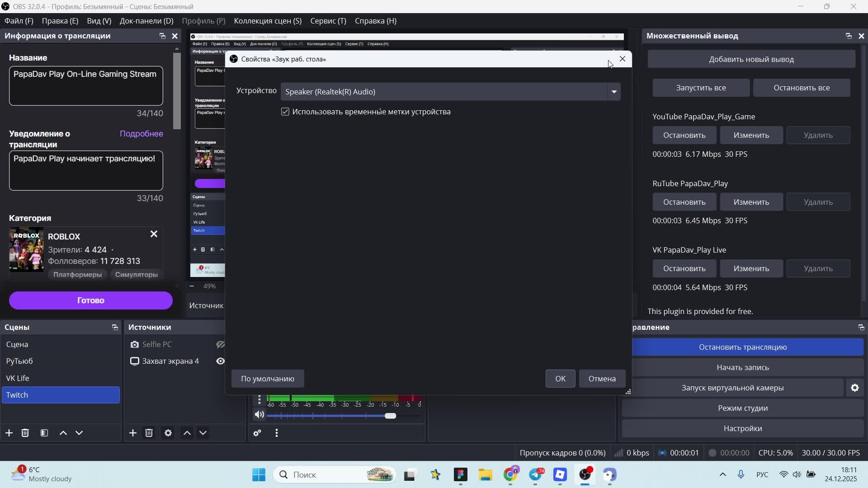
Task: Open advanced audio properties gears icon
Action: 257,433
